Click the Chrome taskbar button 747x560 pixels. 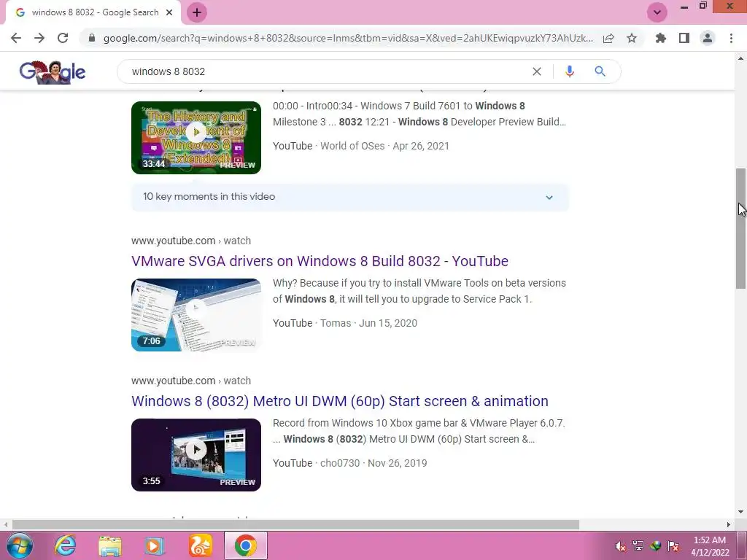click(245, 545)
